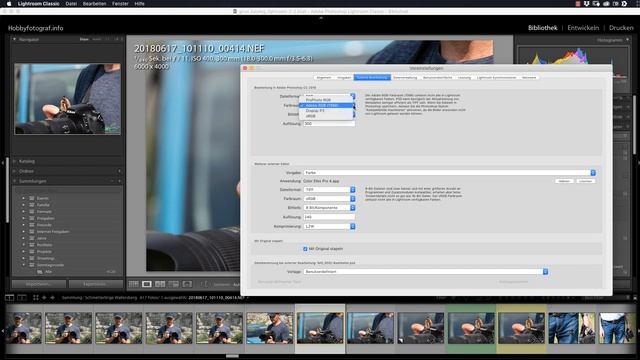Click the Navigator preview image

(67, 99)
